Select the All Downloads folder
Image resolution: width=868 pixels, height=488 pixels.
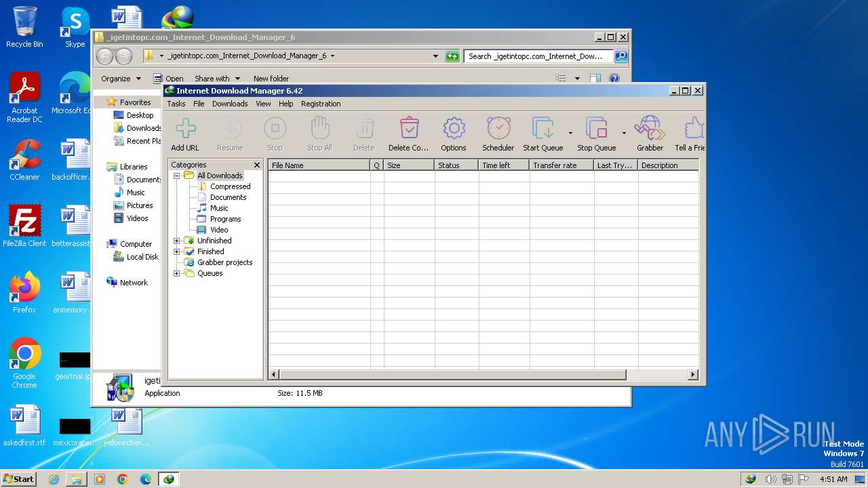click(220, 176)
